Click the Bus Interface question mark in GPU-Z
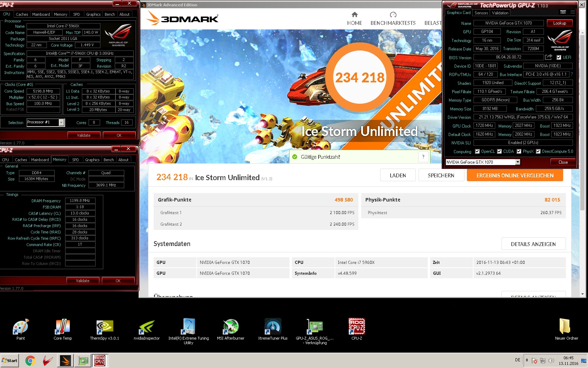The image size is (588, 368). (572, 74)
